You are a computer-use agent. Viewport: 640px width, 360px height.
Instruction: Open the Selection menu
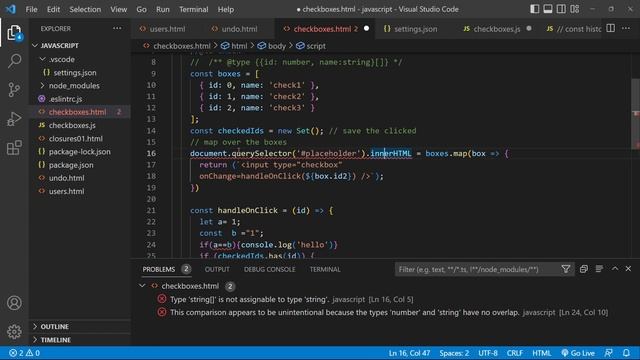coord(85,9)
